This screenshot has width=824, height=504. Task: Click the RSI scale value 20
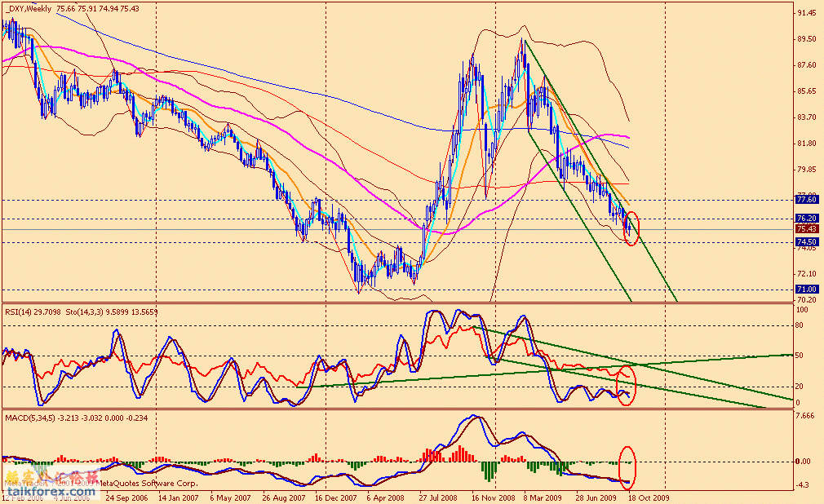800,387
